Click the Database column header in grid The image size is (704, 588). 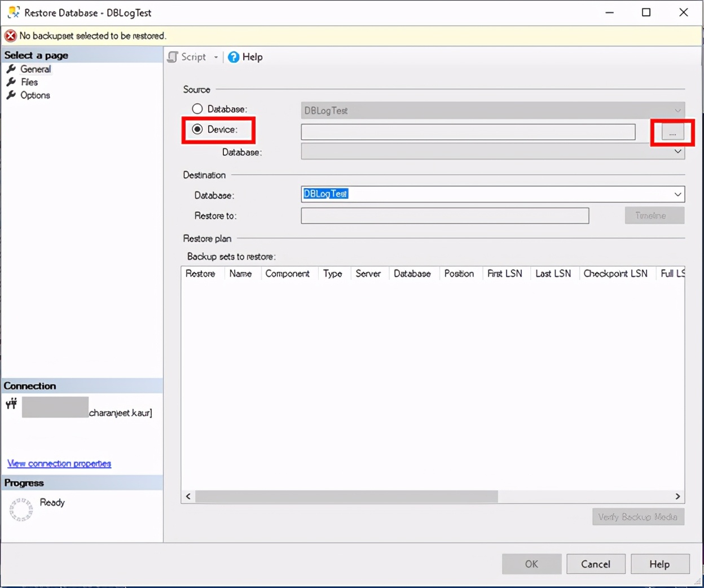[x=414, y=274]
